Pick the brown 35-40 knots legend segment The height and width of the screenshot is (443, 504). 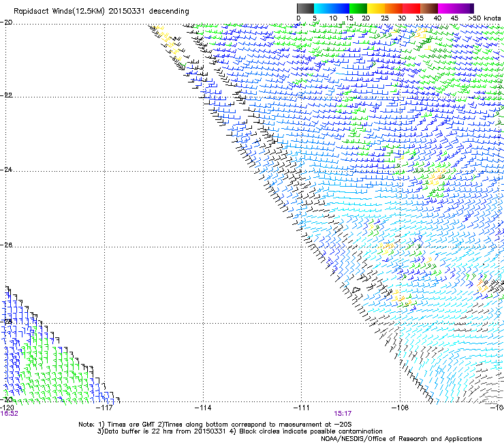coord(429,8)
